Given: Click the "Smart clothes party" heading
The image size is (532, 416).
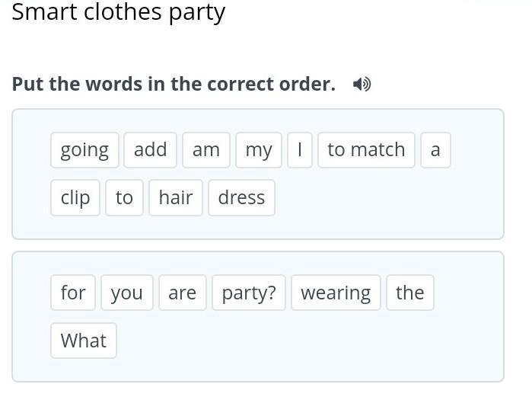Looking at the screenshot, I should point(119,12).
